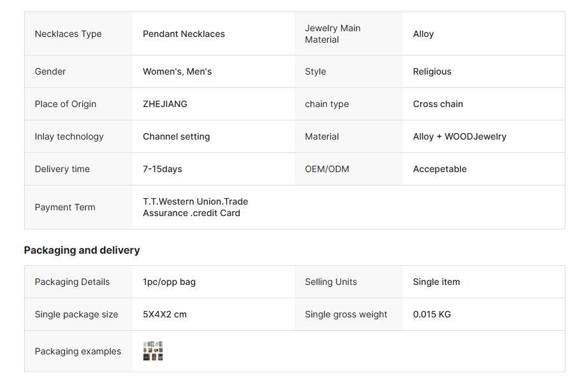
Task: Click the "Packaging examples" label
Action: 78,351
